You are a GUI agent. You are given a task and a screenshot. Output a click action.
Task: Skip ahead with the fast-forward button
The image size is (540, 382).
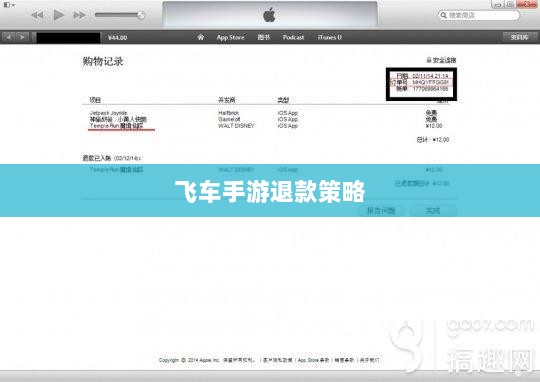pos(79,15)
